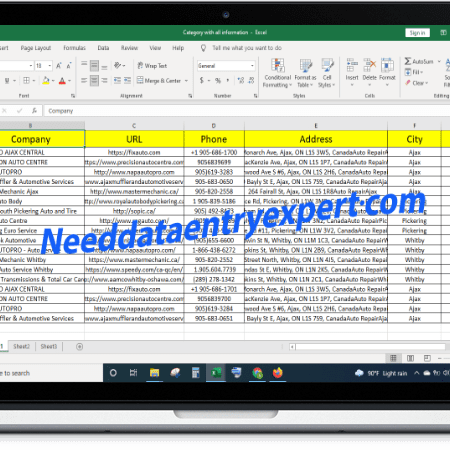
Task: Apply Underline formatting
Action: 7,81
